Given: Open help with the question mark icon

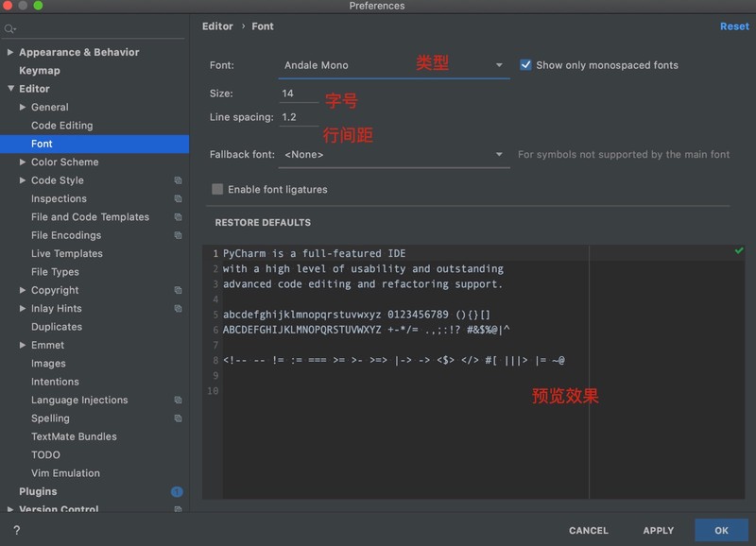Looking at the screenshot, I should click(x=17, y=530).
